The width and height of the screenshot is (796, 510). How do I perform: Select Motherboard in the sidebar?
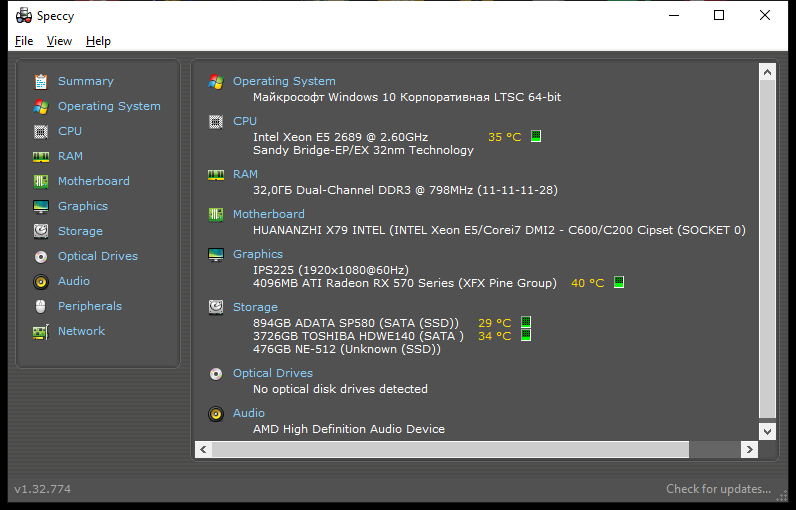tap(93, 181)
